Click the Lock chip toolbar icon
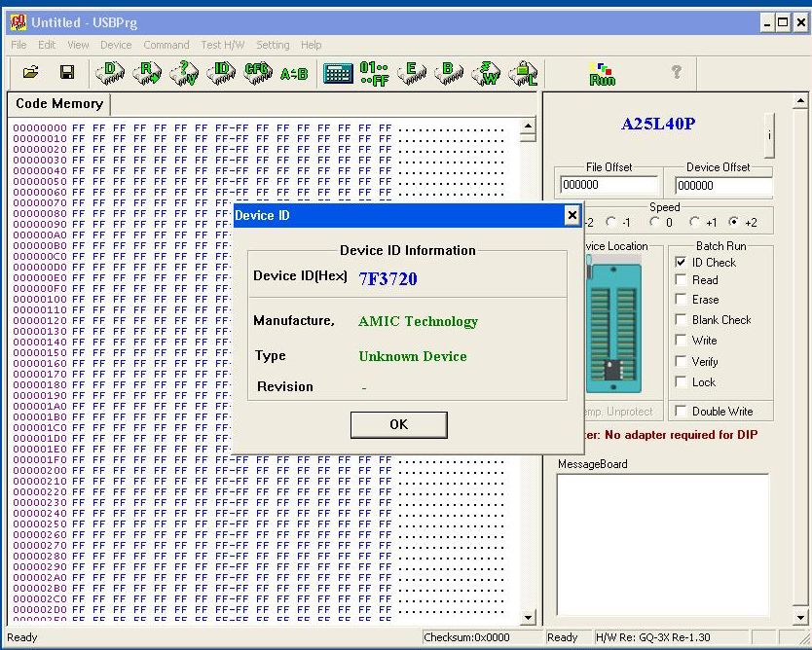 [524, 72]
